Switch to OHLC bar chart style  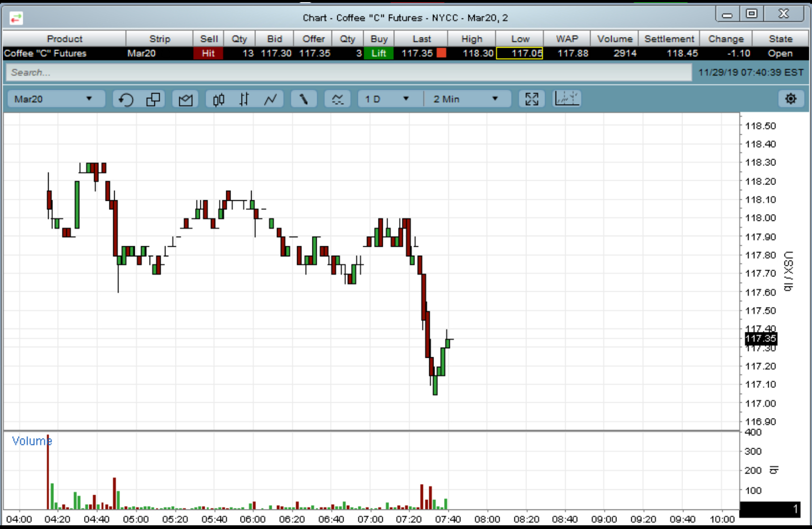pyautogui.click(x=244, y=99)
